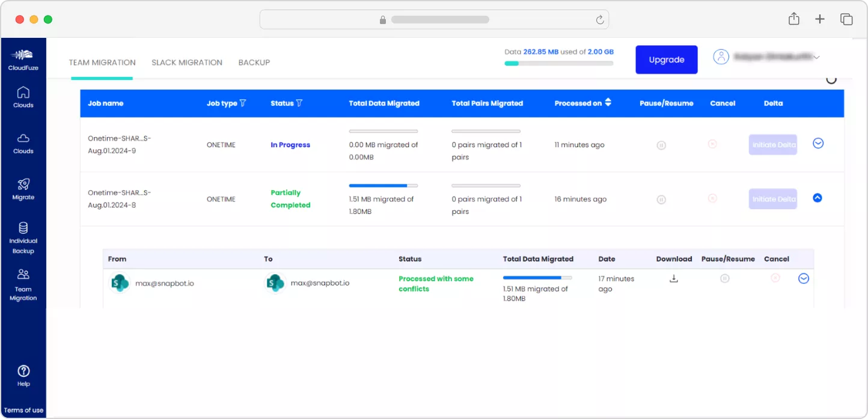Pause job Onetime Aug.01.2024-8
Screen dimensions: 868x419
[x=661, y=199]
